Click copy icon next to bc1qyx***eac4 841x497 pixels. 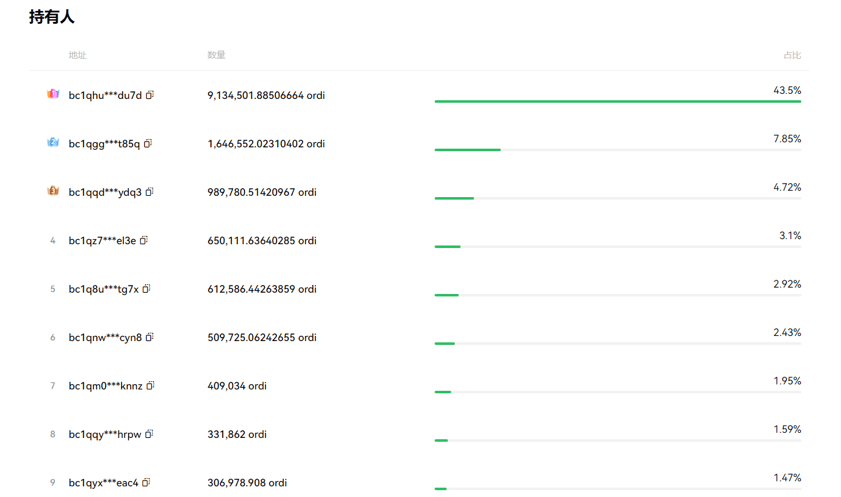click(x=146, y=483)
